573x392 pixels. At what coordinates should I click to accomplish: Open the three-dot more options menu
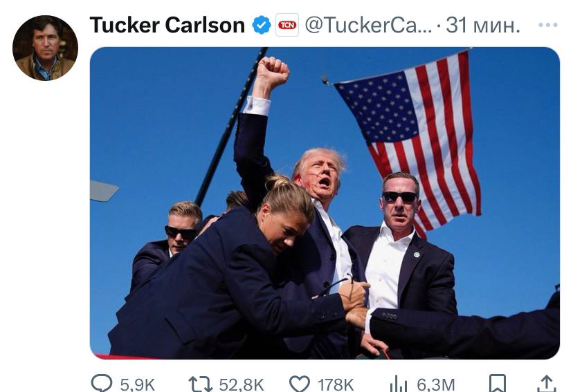coord(548,25)
